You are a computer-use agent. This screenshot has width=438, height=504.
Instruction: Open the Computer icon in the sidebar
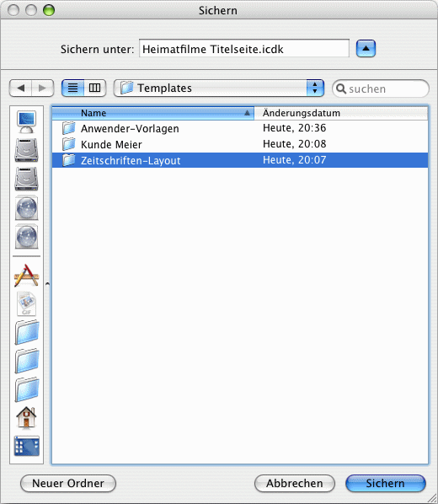click(x=26, y=122)
